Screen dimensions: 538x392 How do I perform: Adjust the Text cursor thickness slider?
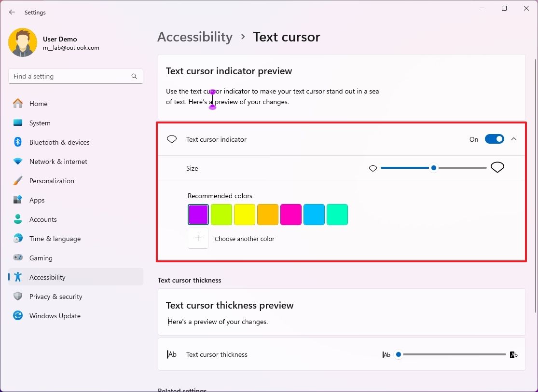coord(399,354)
